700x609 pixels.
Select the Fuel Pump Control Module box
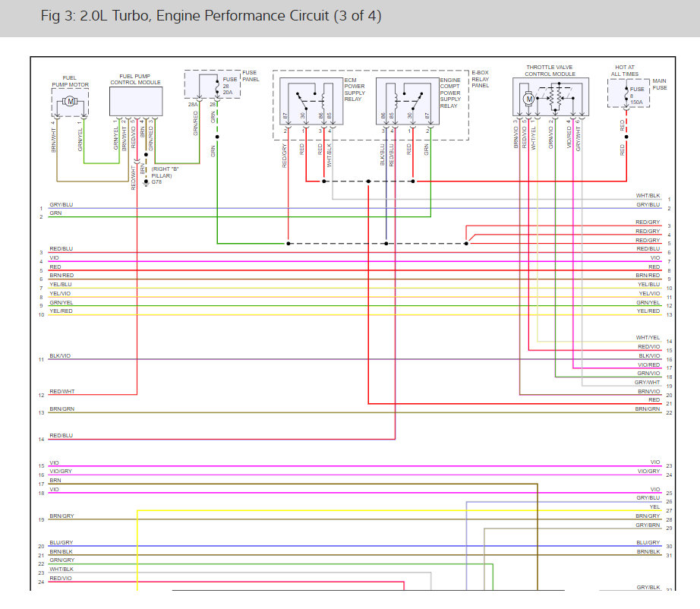tap(136, 100)
